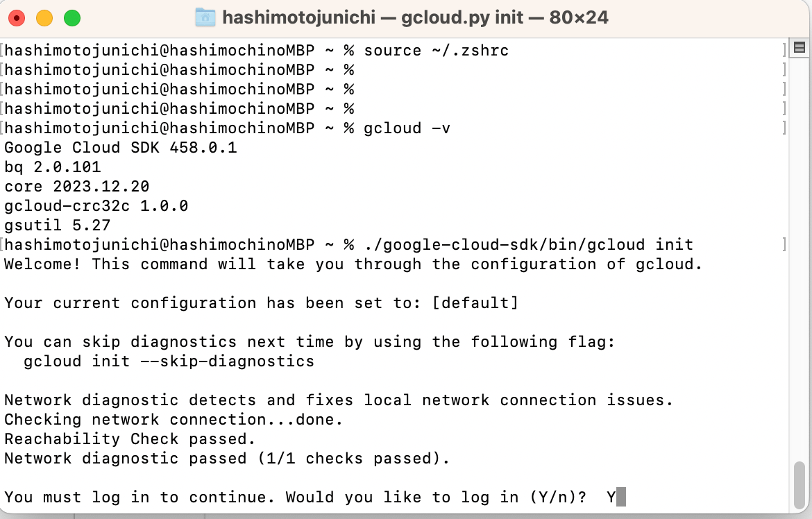Zoom the window using the green button
The height and width of the screenshot is (519, 812).
click(x=72, y=18)
